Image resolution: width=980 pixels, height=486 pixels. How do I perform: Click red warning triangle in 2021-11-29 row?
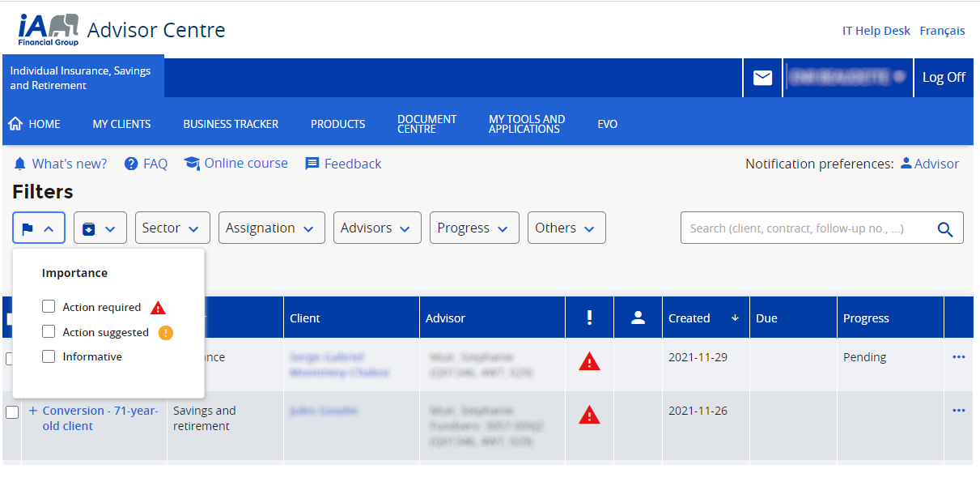(x=589, y=362)
